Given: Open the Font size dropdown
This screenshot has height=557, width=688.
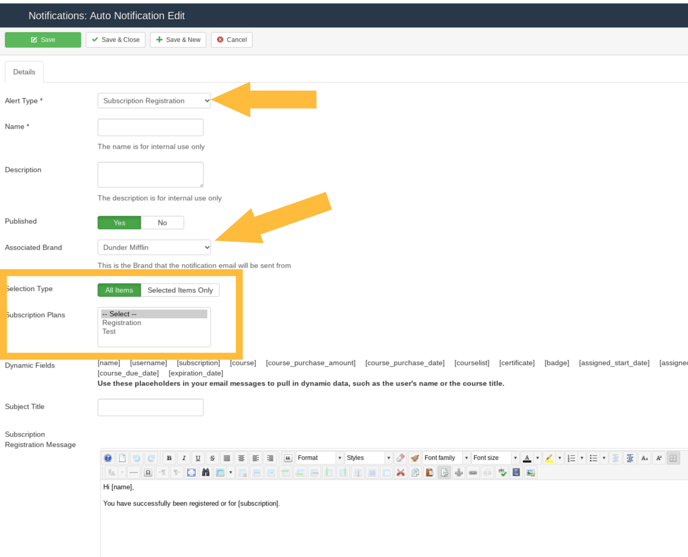Looking at the screenshot, I should pyautogui.click(x=495, y=458).
